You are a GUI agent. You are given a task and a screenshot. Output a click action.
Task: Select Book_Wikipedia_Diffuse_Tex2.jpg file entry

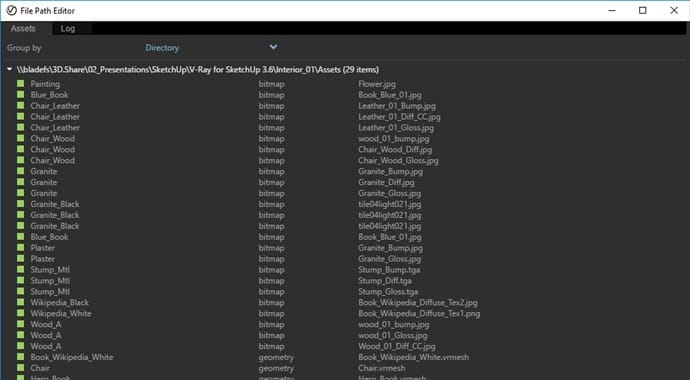click(418, 303)
